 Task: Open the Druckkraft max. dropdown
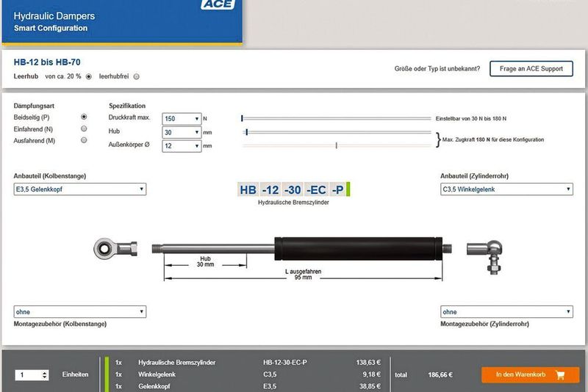pyautogui.click(x=182, y=119)
